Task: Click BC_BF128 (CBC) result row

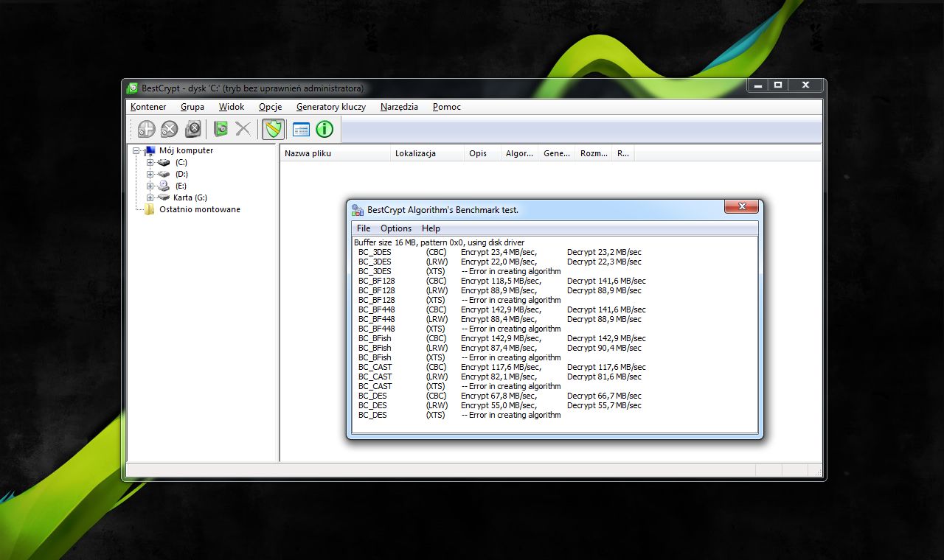Action: (502, 281)
